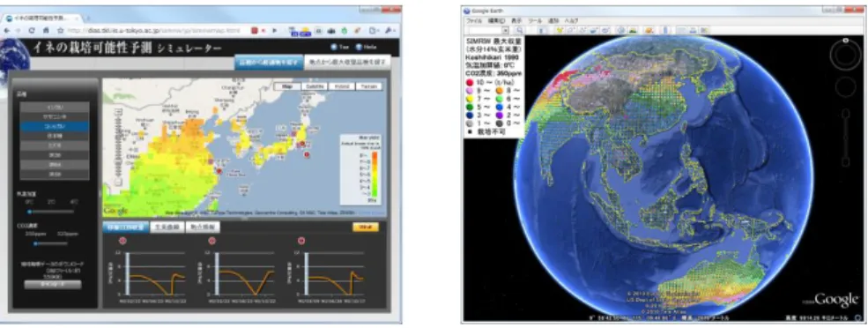Switch the web map to Map view

click(x=286, y=86)
